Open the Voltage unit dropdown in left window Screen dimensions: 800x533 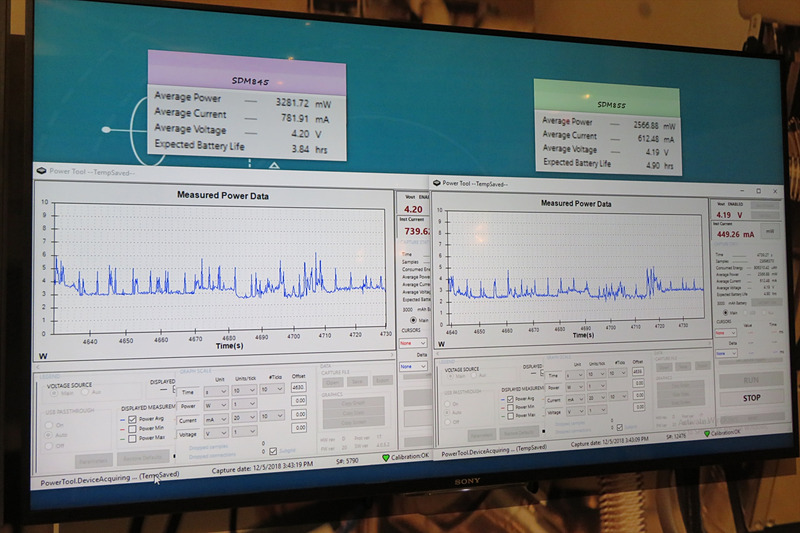(215, 434)
